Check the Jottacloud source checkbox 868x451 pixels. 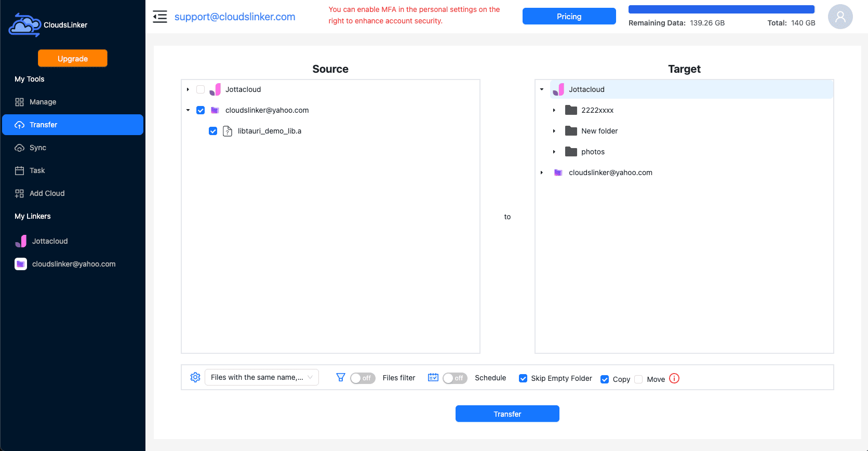[x=201, y=89]
